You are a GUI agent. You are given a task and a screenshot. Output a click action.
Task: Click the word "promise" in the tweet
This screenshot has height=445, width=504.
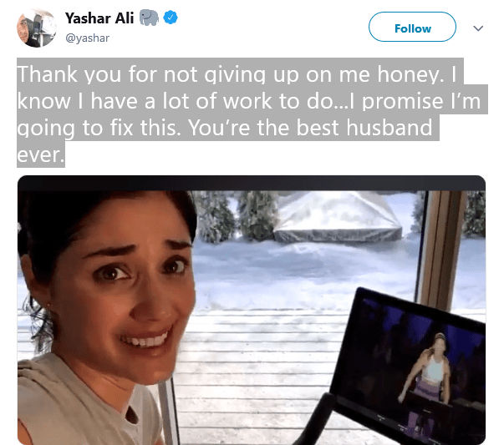tap(403, 102)
